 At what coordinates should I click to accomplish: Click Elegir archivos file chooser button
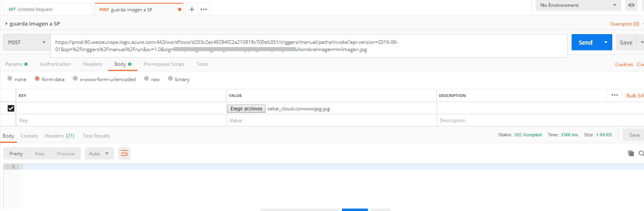coord(246,109)
